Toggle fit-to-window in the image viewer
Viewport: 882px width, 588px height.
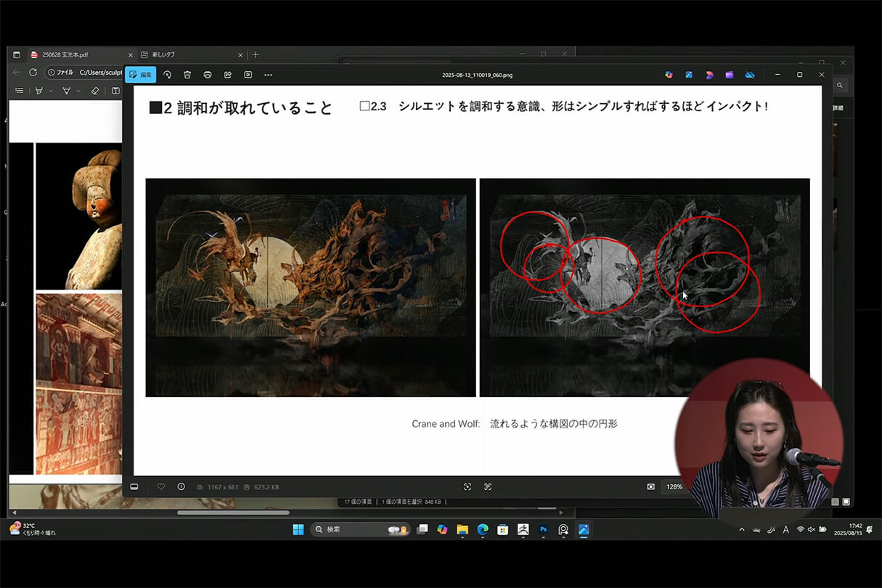467,486
